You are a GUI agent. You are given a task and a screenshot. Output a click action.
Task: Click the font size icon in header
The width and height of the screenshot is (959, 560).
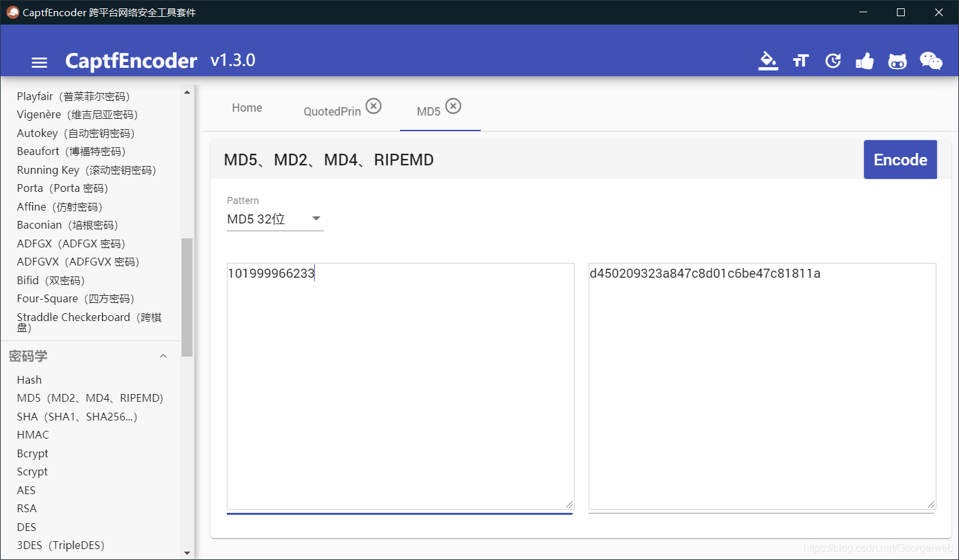(x=801, y=61)
